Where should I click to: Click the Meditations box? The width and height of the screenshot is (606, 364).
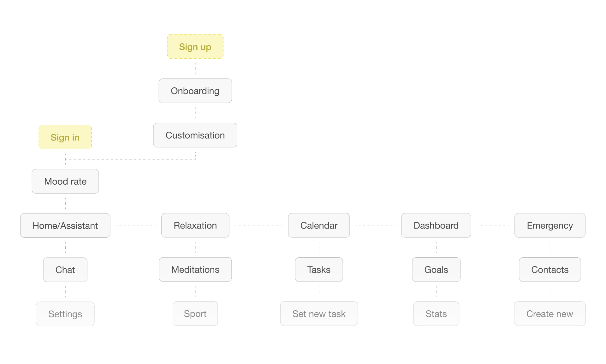(x=195, y=270)
